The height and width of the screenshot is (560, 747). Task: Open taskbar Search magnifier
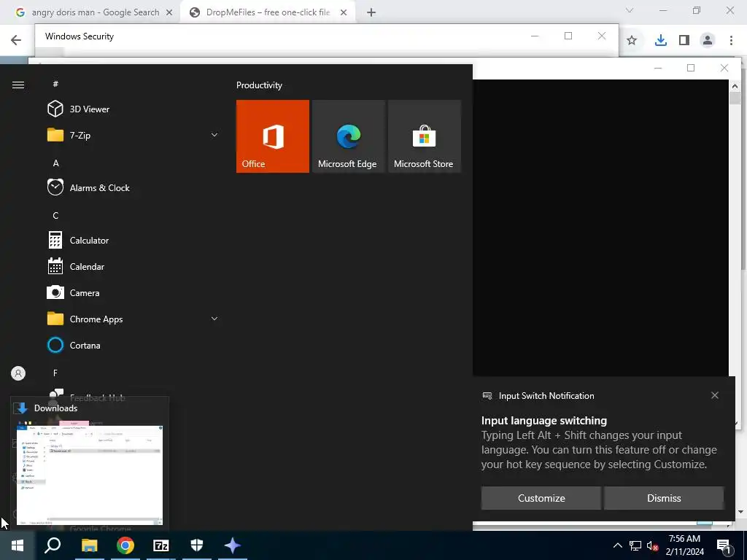pyautogui.click(x=53, y=545)
